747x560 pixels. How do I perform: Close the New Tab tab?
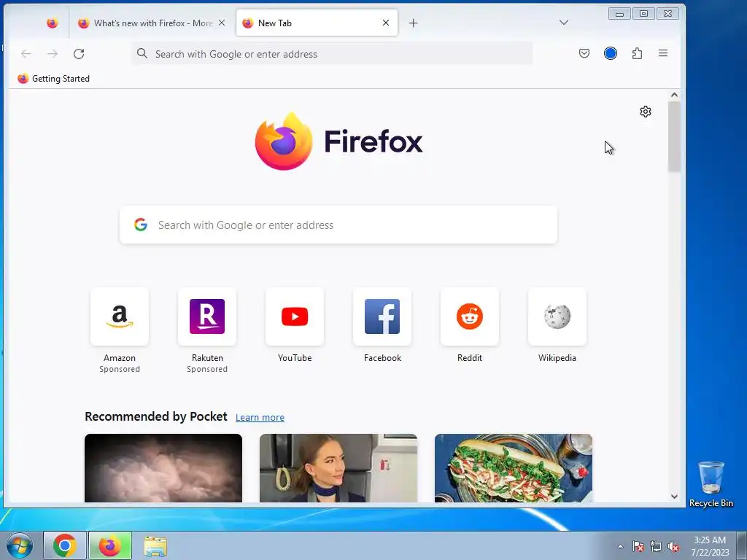click(386, 23)
